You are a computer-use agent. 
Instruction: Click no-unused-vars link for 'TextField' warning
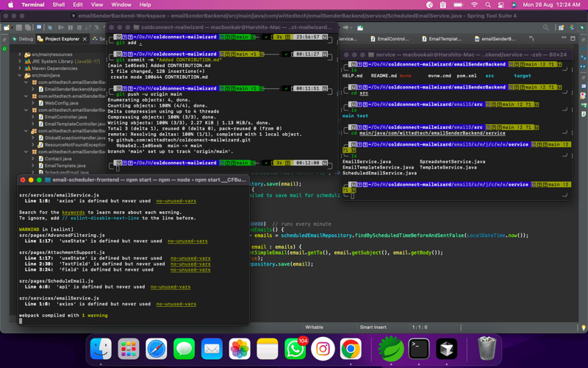(x=190, y=264)
